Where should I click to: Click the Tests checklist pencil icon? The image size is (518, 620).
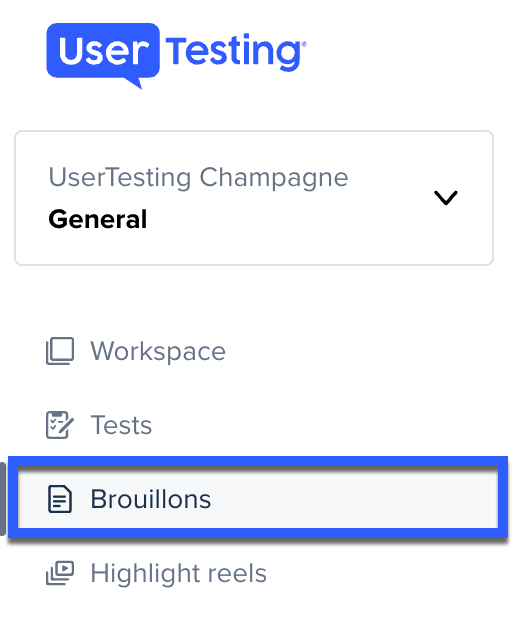click(x=60, y=425)
